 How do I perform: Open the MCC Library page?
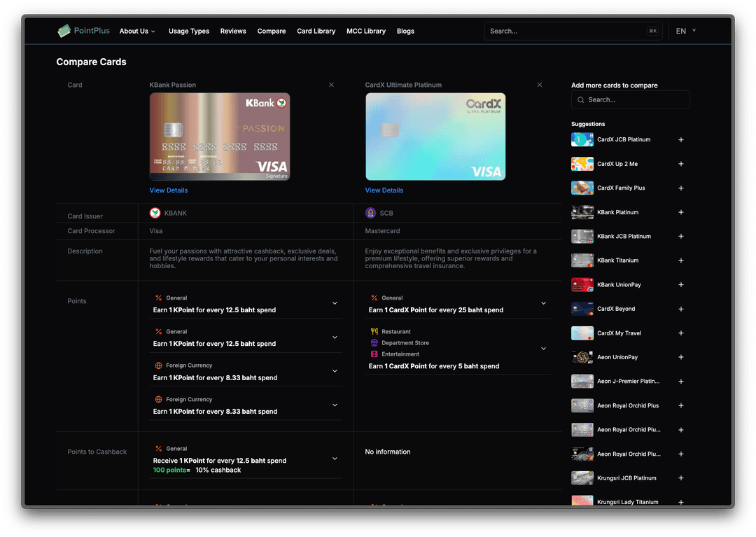tap(365, 31)
